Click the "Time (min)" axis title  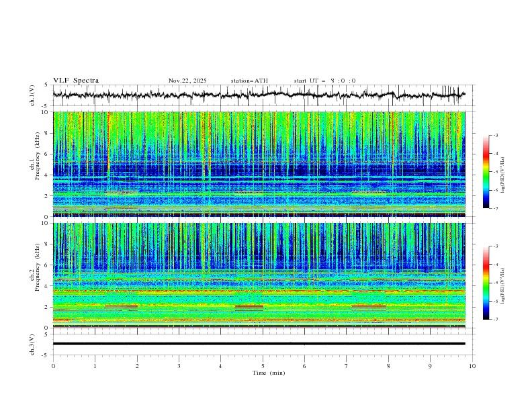(269, 373)
